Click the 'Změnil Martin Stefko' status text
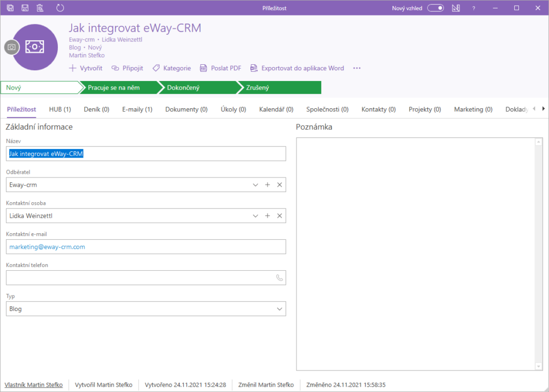The height and width of the screenshot is (392, 549). 266,384
